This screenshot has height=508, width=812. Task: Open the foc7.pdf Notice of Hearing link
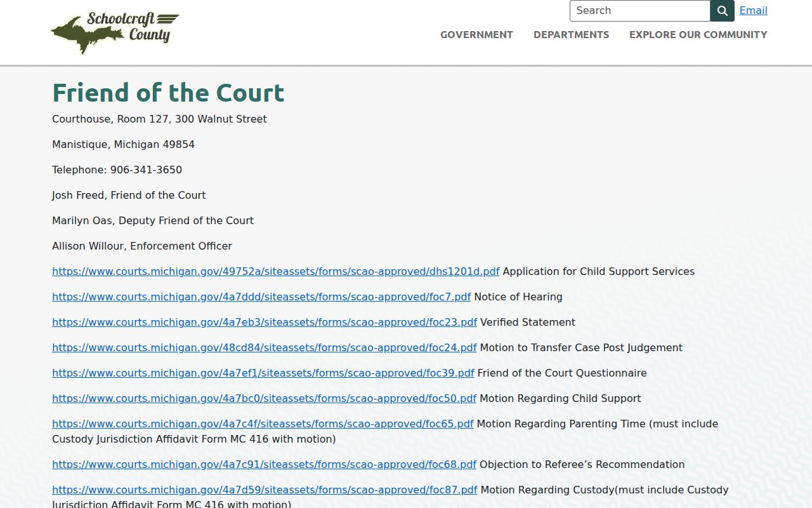click(261, 297)
